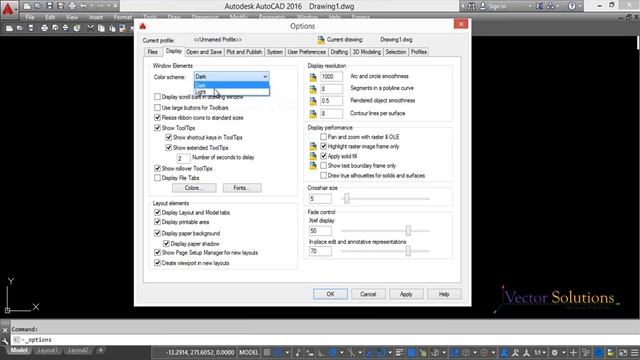Click Plot printer icon in Quick Access toolbar
640x360 pixels.
(x=72, y=6)
